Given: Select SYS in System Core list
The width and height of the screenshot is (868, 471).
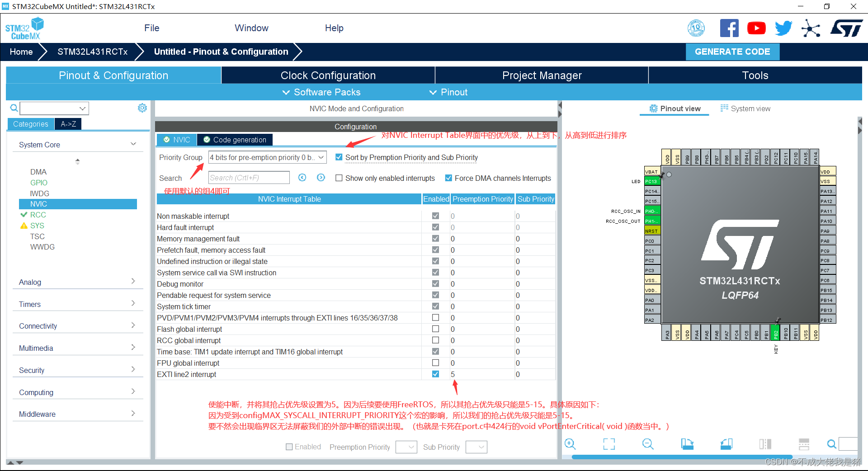Looking at the screenshot, I should tap(37, 226).
